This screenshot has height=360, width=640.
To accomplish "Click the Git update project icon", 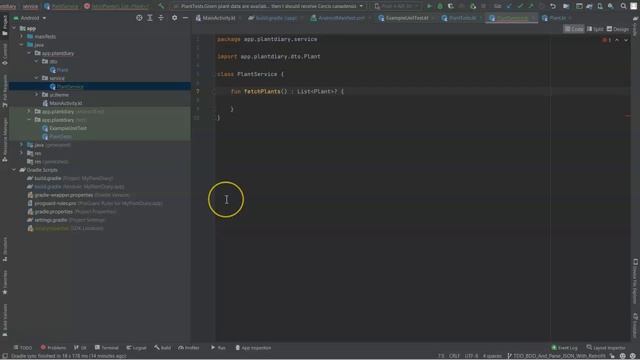I will pyautogui.click(x=509, y=6).
